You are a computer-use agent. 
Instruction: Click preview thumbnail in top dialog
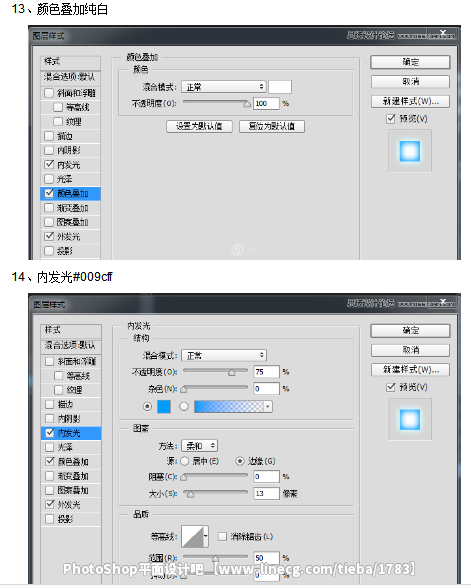410,151
